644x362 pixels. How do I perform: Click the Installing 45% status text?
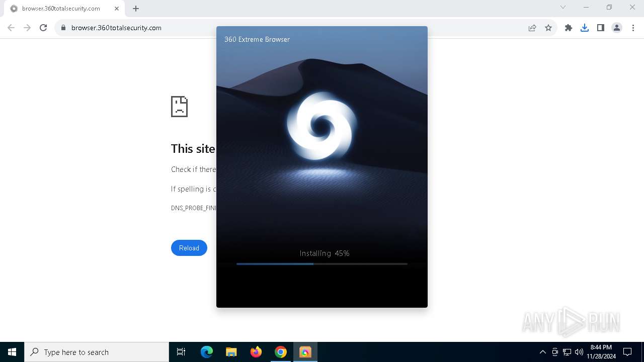pyautogui.click(x=325, y=253)
